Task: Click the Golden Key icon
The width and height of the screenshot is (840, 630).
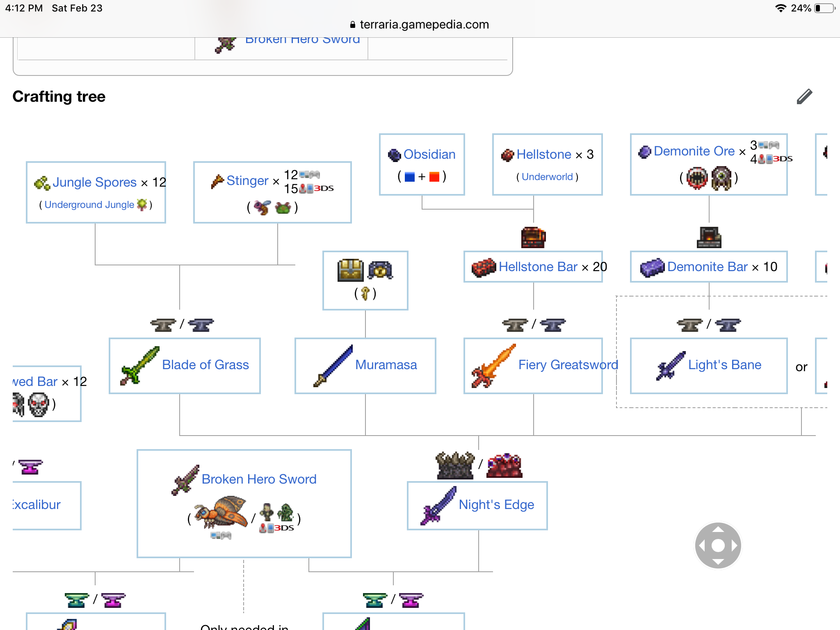Action: coord(365,293)
